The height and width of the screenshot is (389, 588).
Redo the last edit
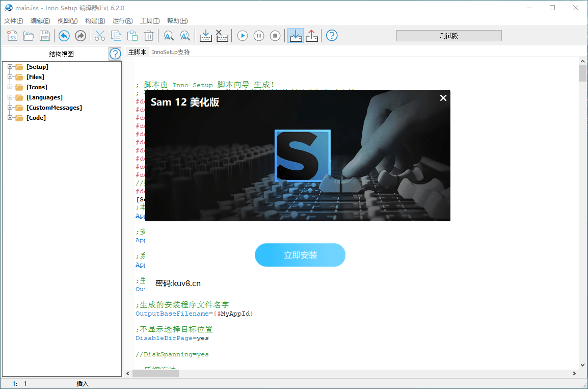81,36
